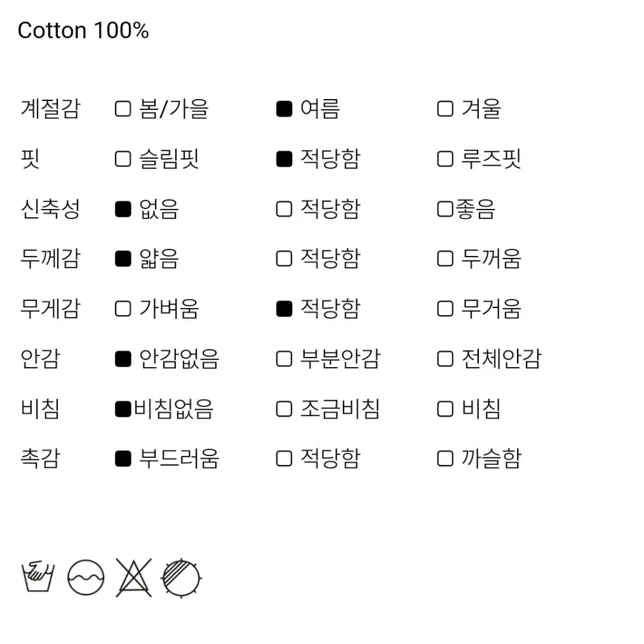
Task: Check the 가벼움 weight checkbox
Action: pos(123,309)
